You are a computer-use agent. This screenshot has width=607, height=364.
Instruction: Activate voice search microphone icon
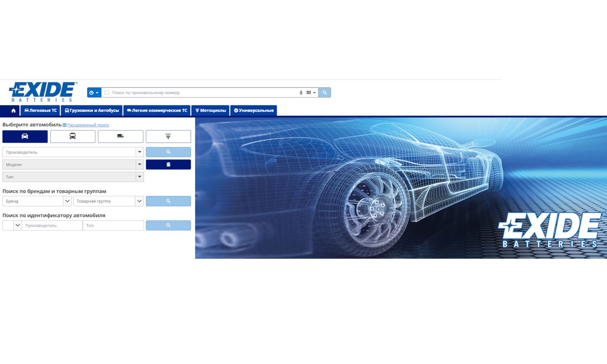click(301, 92)
